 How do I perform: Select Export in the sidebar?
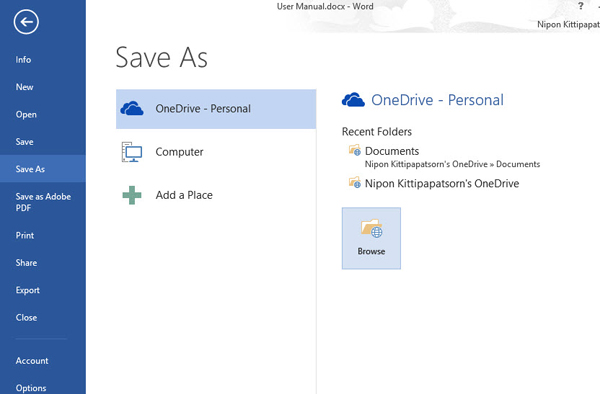click(x=43, y=290)
